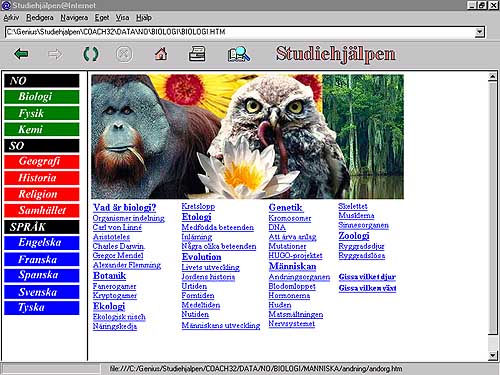Open the HUGO-projektet link
Screen dimensions: 500x375
tap(295, 256)
